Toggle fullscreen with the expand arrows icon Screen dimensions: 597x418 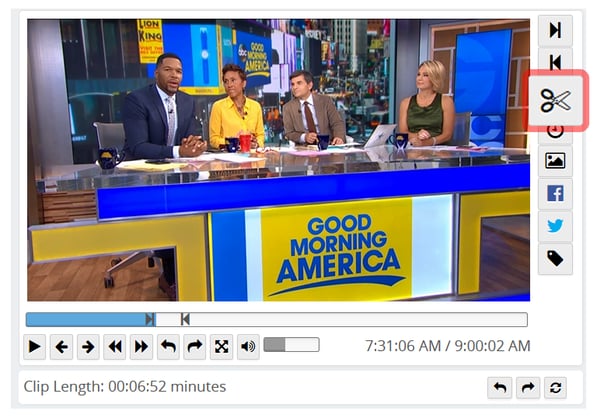(x=222, y=347)
